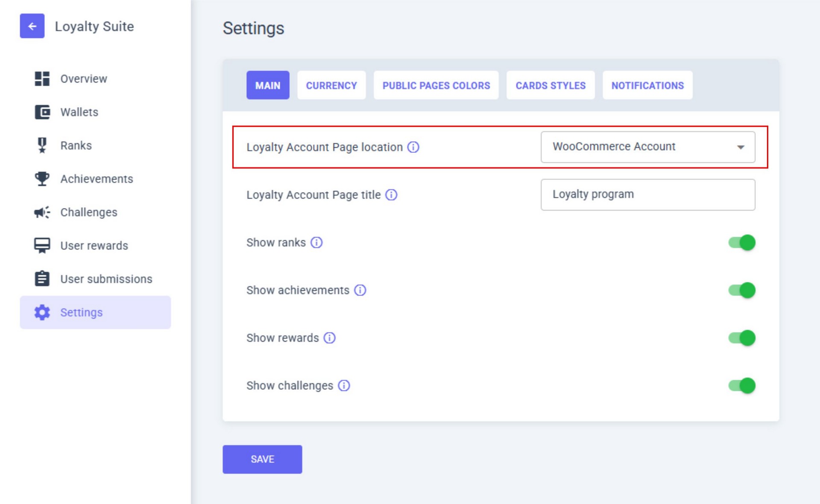
Task: Disable the Show ranks toggle
Action: (x=742, y=242)
